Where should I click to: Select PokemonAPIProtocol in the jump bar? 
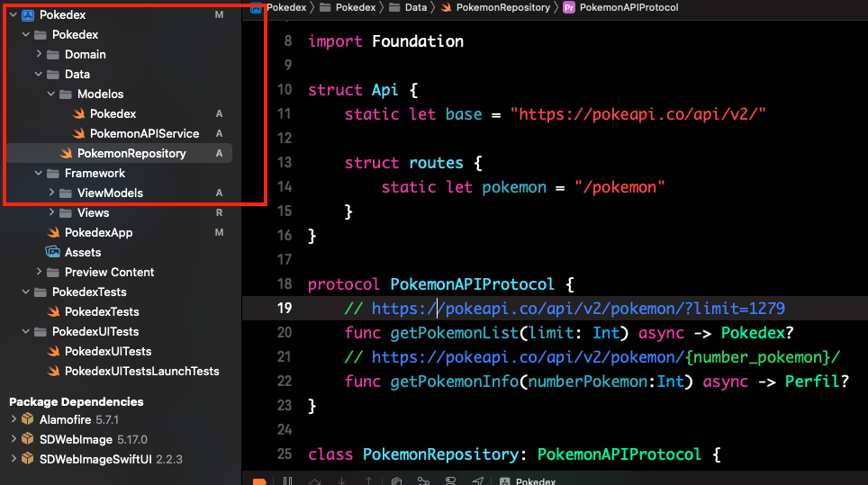click(x=629, y=7)
